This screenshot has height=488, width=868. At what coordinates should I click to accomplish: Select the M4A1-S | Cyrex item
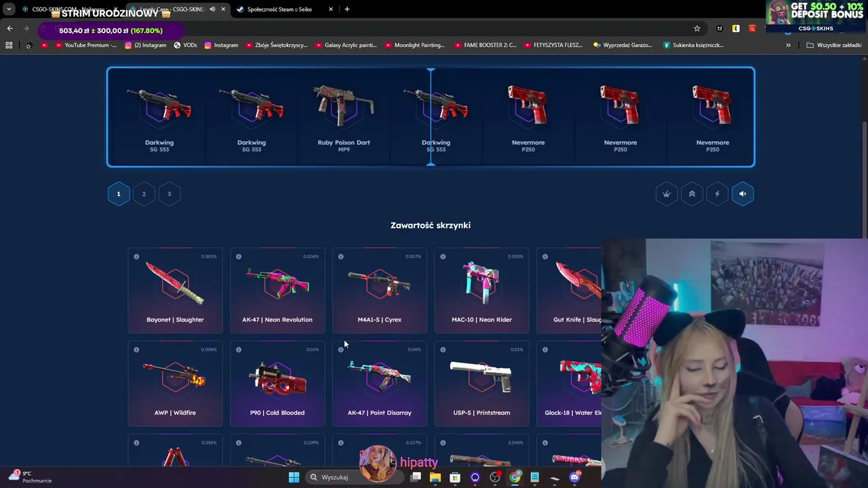(x=380, y=291)
